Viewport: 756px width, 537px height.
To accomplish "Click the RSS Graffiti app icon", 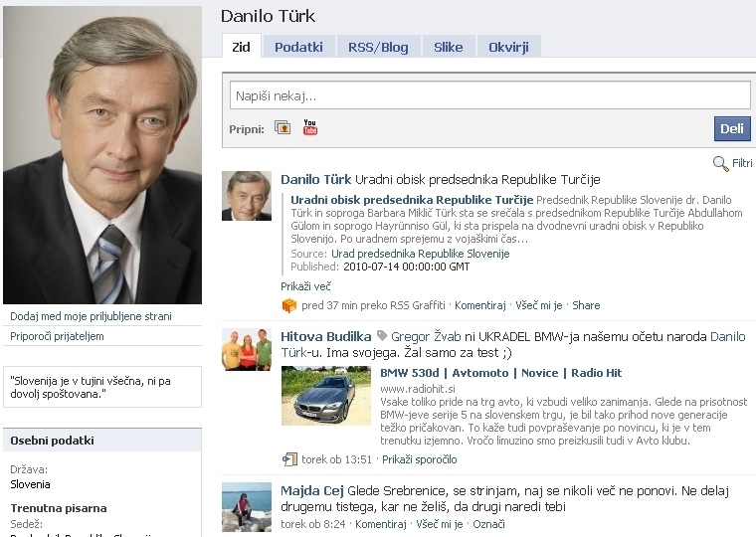I will [288, 305].
